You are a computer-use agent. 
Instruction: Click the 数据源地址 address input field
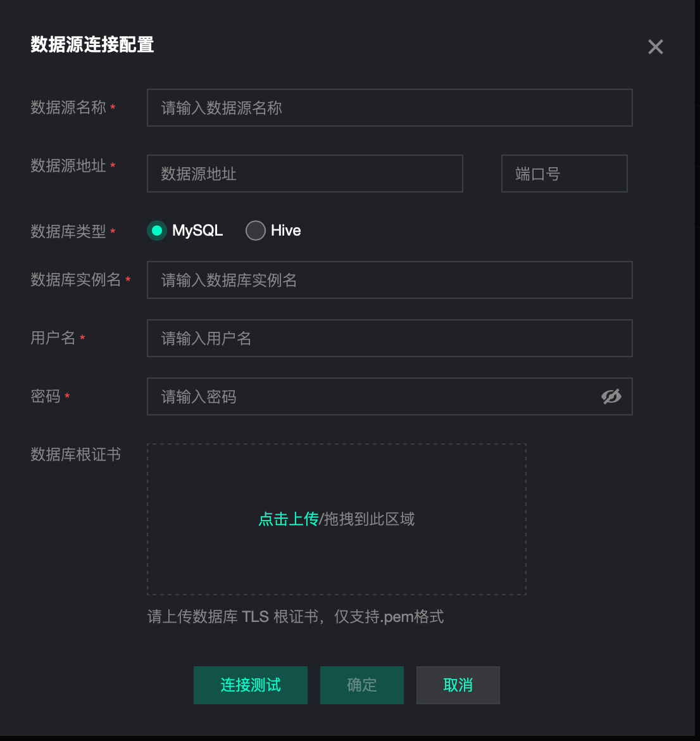(x=304, y=174)
